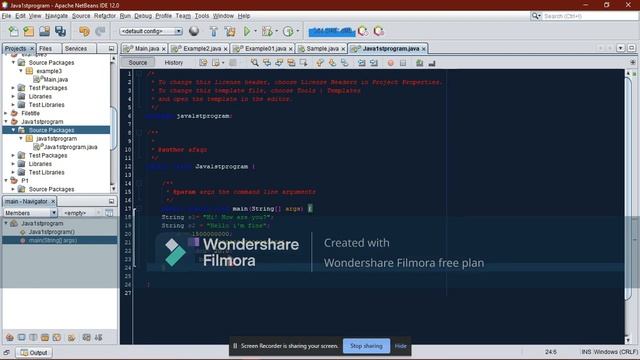Toggle Sort by Name button in Navigator
Screen dimensions: 640x360
coord(87,337)
